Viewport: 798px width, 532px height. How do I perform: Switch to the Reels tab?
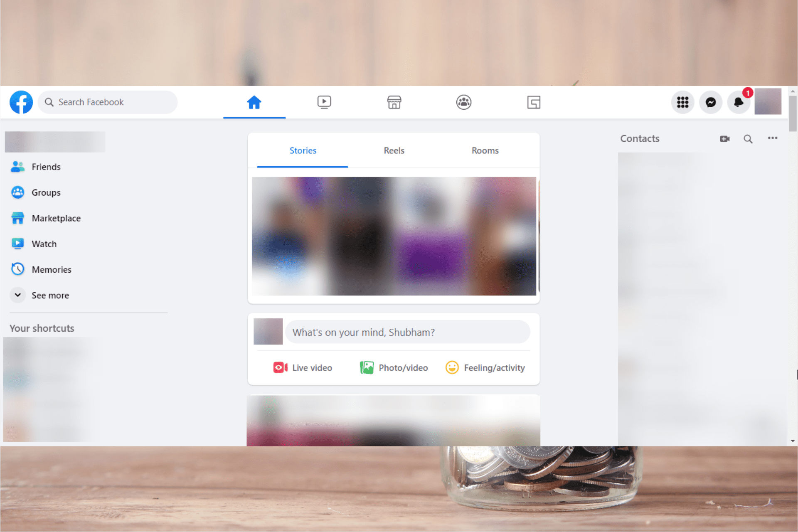pyautogui.click(x=394, y=150)
